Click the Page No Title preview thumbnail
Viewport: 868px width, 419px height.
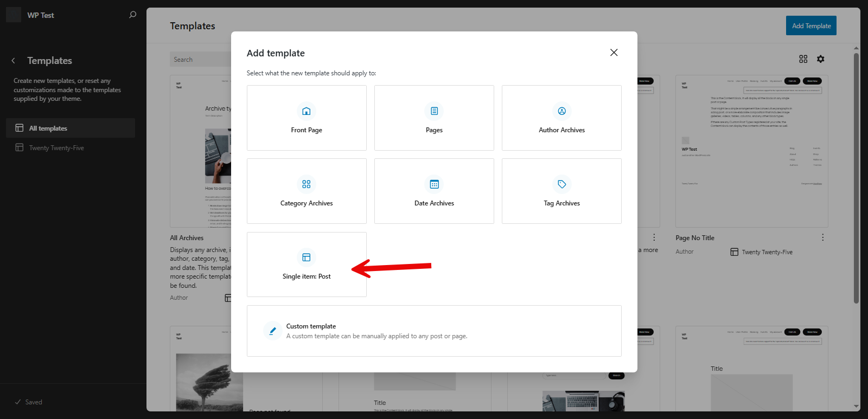[x=751, y=151]
